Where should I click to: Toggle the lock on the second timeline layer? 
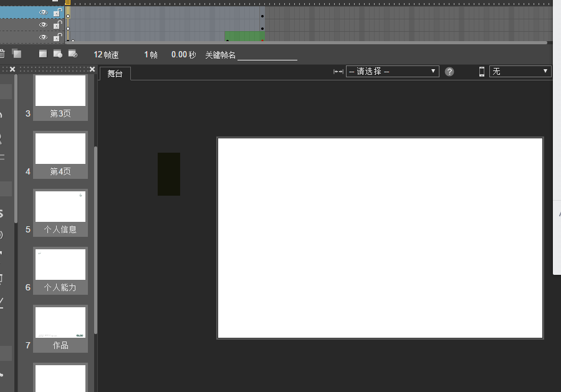pos(57,25)
